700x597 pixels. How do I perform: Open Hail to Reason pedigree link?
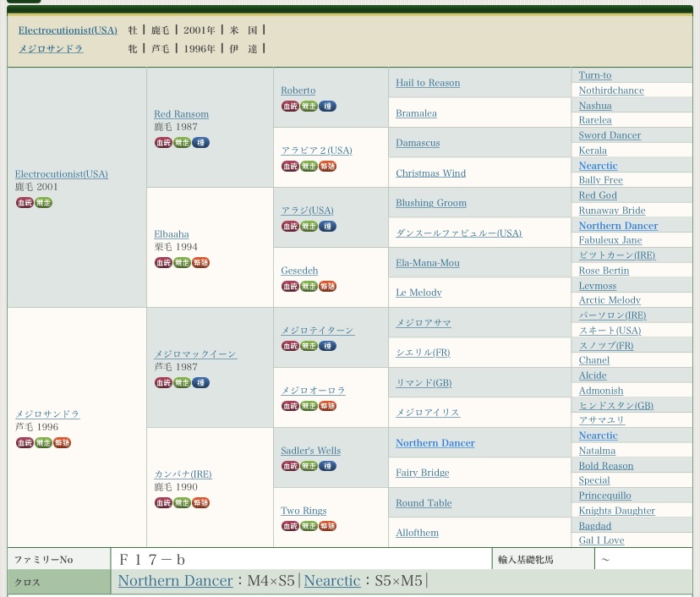(428, 83)
